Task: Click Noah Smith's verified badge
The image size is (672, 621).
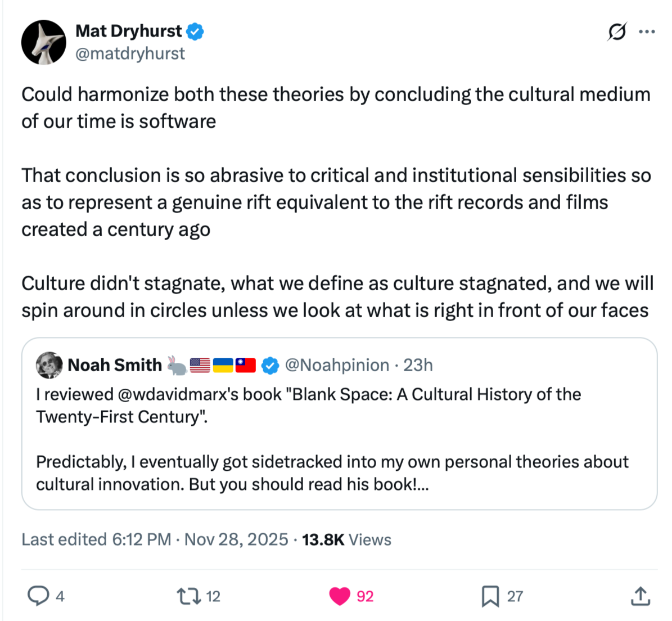Action: tap(270, 366)
